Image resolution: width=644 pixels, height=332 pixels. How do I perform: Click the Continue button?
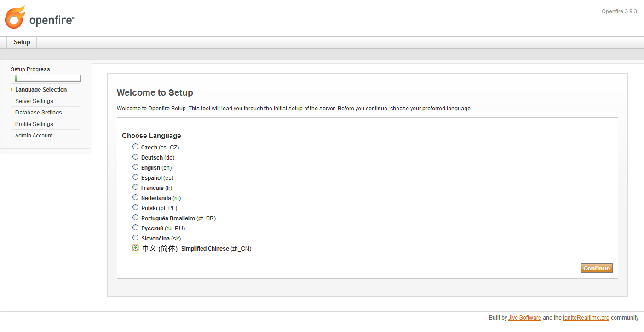point(597,268)
